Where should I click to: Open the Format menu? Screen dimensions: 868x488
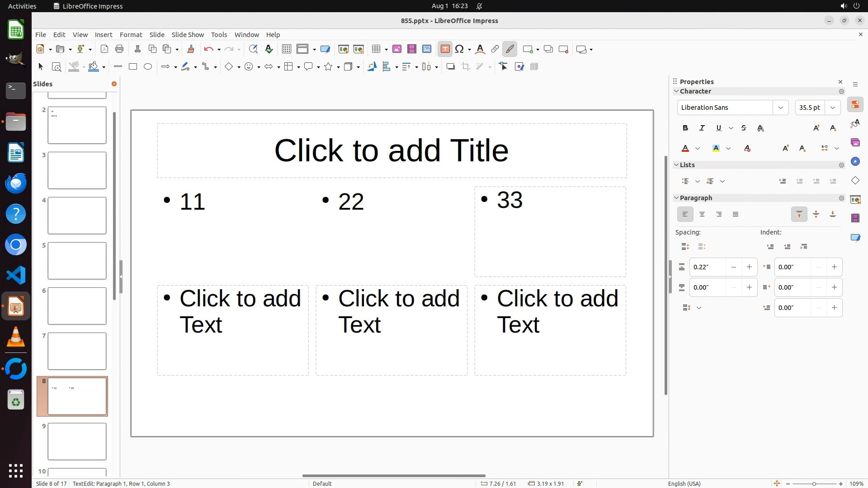point(131,35)
